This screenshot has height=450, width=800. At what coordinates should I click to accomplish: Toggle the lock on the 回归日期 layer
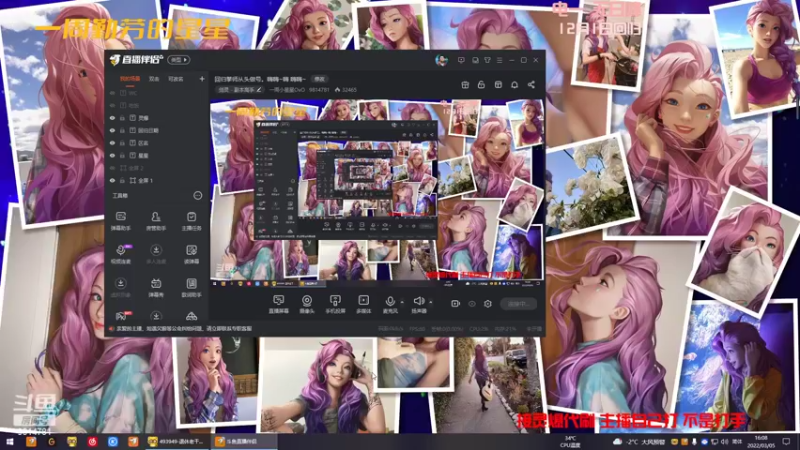point(122,131)
